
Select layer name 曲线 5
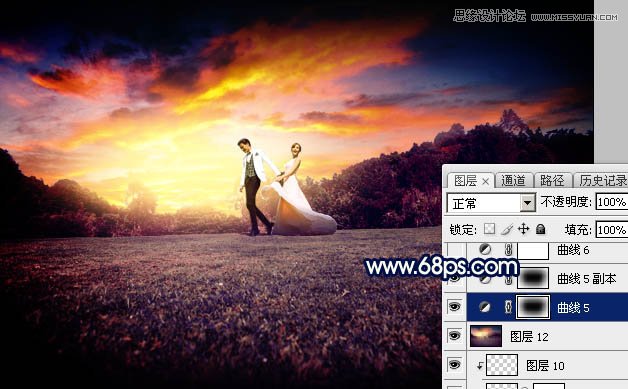(x=573, y=308)
